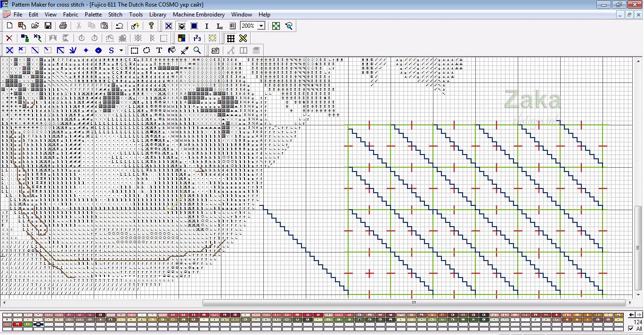Toggle the yellow highlight color icon

pyautogui.click(x=212, y=38)
